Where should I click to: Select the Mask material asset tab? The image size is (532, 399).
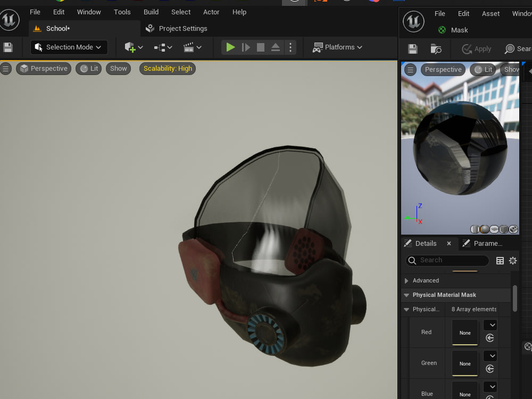pos(453,30)
